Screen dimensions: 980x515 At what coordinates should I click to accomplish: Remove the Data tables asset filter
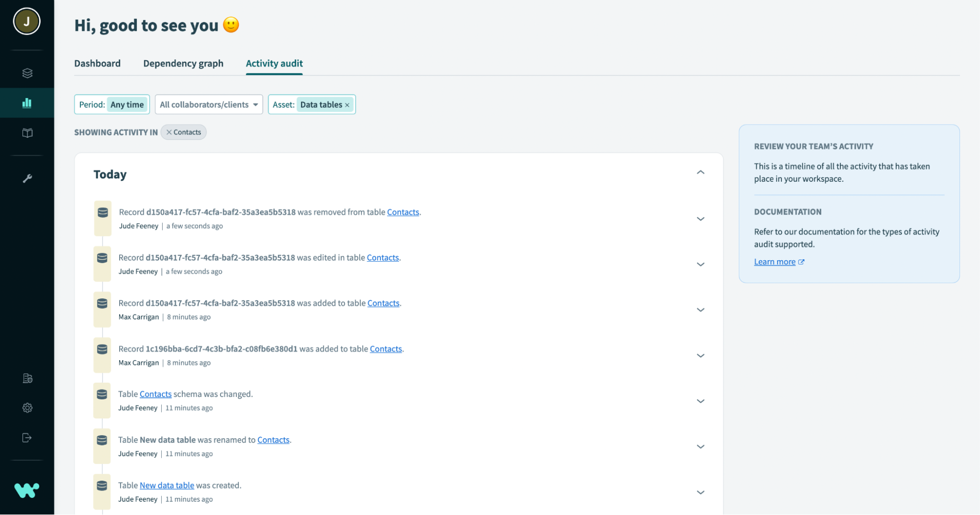tap(347, 105)
